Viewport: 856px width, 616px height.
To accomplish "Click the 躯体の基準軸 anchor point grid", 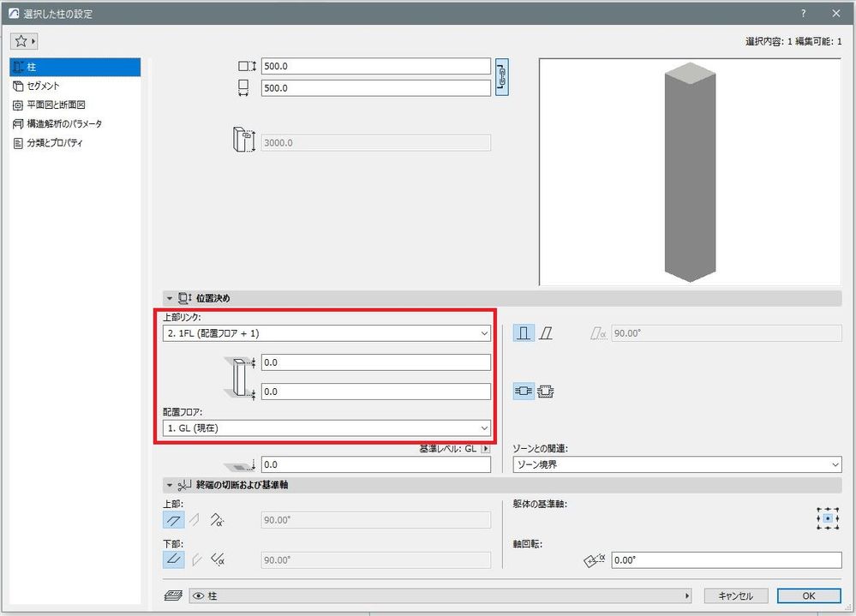I will [x=828, y=518].
